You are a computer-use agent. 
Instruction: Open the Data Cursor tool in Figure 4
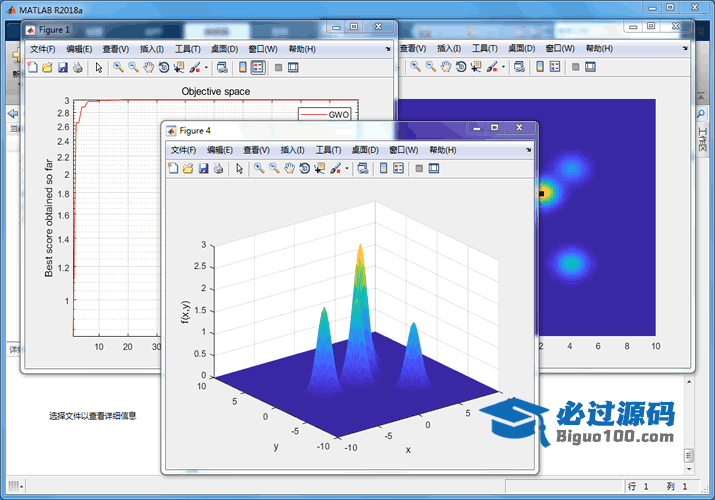point(319,169)
